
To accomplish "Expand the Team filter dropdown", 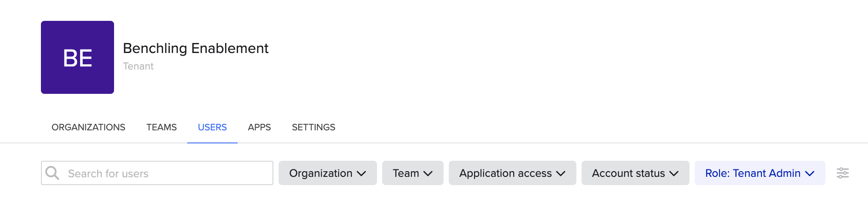I will (x=413, y=173).
